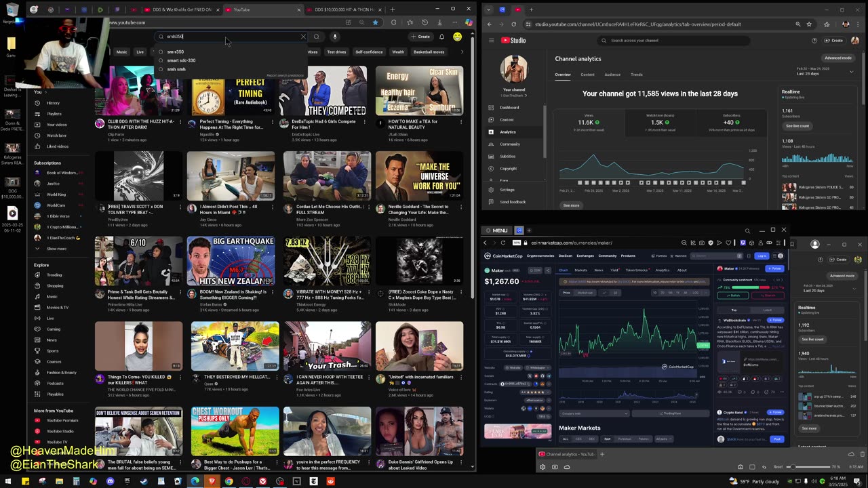Click the YouTube search input field
868x488 pixels.
(x=231, y=37)
